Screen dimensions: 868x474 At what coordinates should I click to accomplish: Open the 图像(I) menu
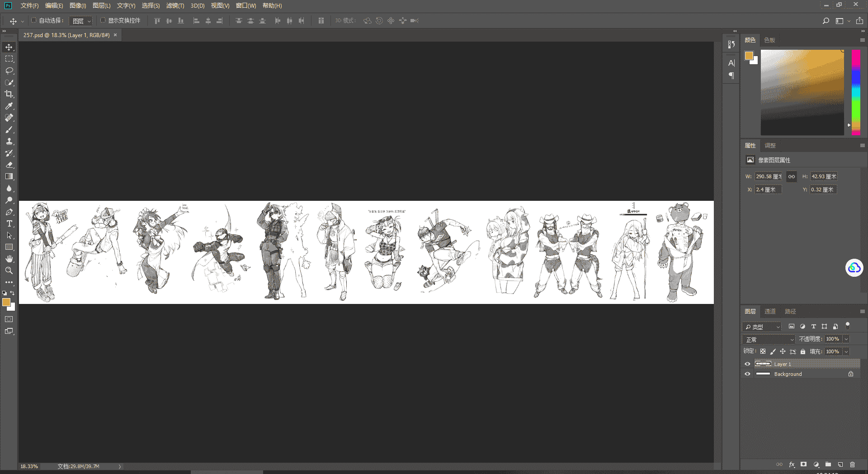pyautogui.click(x=78, y=6)
